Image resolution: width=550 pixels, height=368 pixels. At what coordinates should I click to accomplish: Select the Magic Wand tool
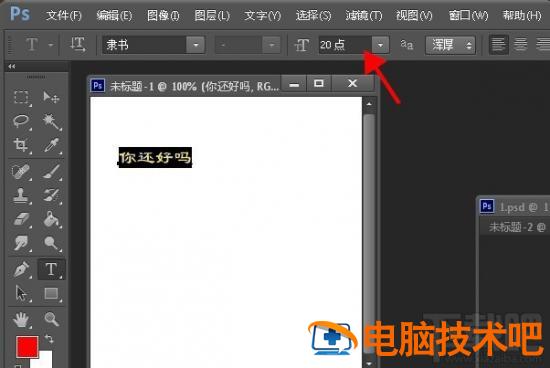pyautogui.click(x=51, y=121)
